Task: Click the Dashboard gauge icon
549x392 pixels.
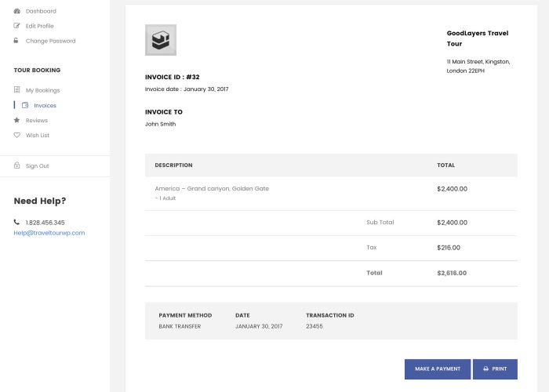Action: (16, 11)
